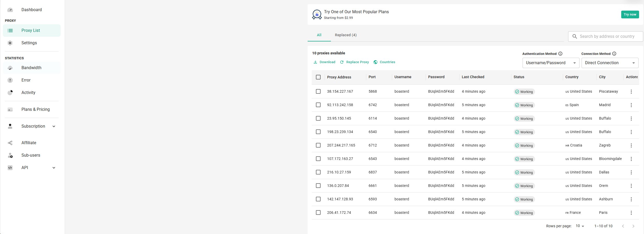Click the Authentication Method info icon

click(x=560, y=54)
